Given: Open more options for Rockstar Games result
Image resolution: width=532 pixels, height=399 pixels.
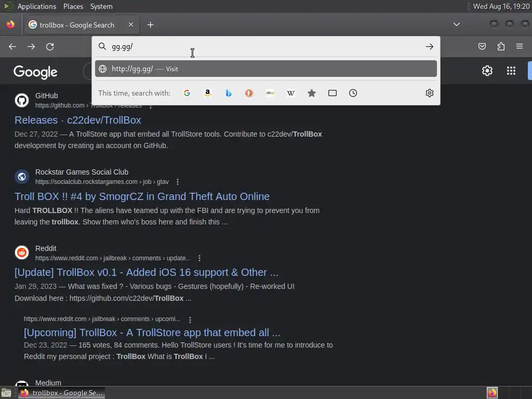Looking at the screenshot, I should 178,182.
